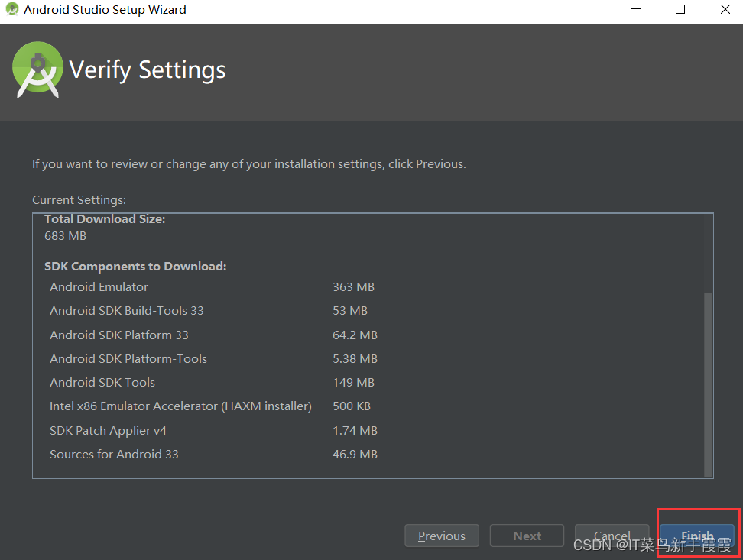
Task: Select the Sources for Android 33 row
Action: click(x=214, y=454)
